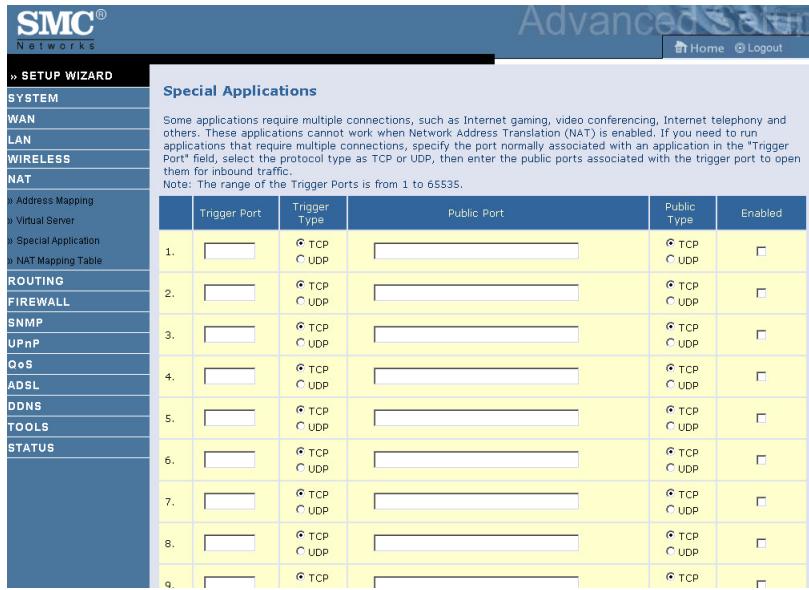Open the WAN menu section

click(x=78, y=119)
